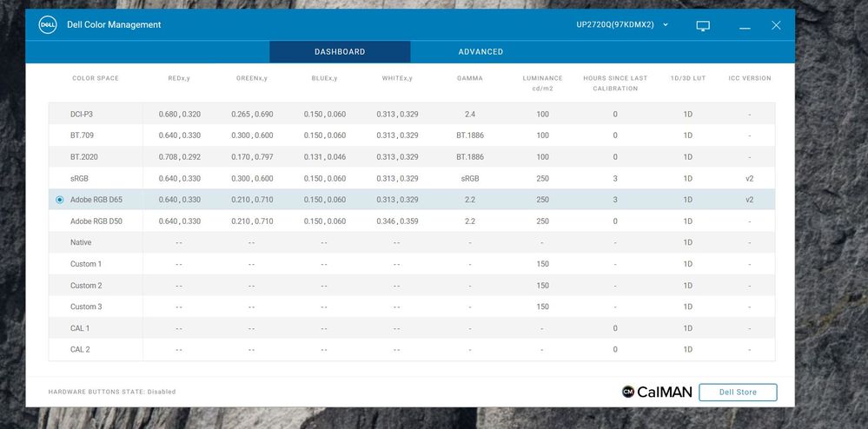Click the BT.709 gamma value BT.1886
The width and height of the screenshot is (868, 429).
click(x=470, y=135)
